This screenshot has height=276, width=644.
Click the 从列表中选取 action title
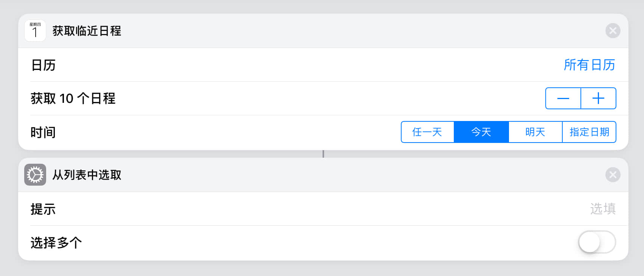pos(87,175)
